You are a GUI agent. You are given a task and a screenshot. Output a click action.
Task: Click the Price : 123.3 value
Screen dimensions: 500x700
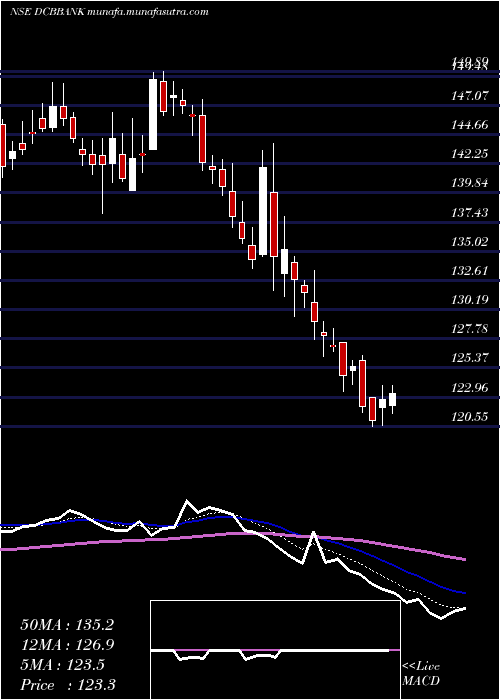pyautogui.click(x=68, y=685)
